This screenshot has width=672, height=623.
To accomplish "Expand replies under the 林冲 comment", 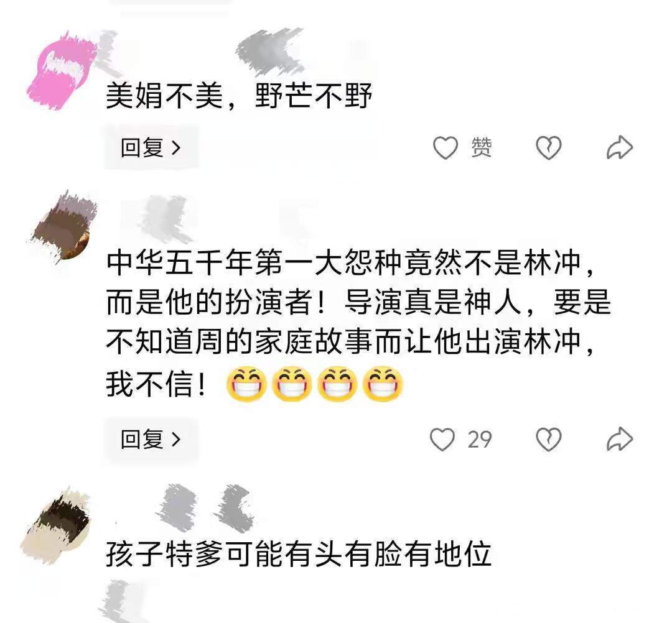I will click(x=151, y=440).
